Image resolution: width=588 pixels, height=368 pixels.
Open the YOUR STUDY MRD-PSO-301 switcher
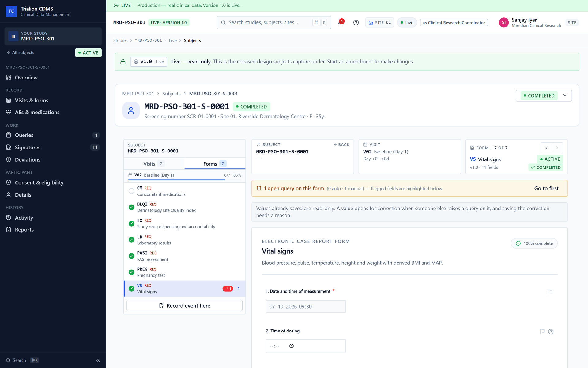pyautogui.click(x=53, y=36)
